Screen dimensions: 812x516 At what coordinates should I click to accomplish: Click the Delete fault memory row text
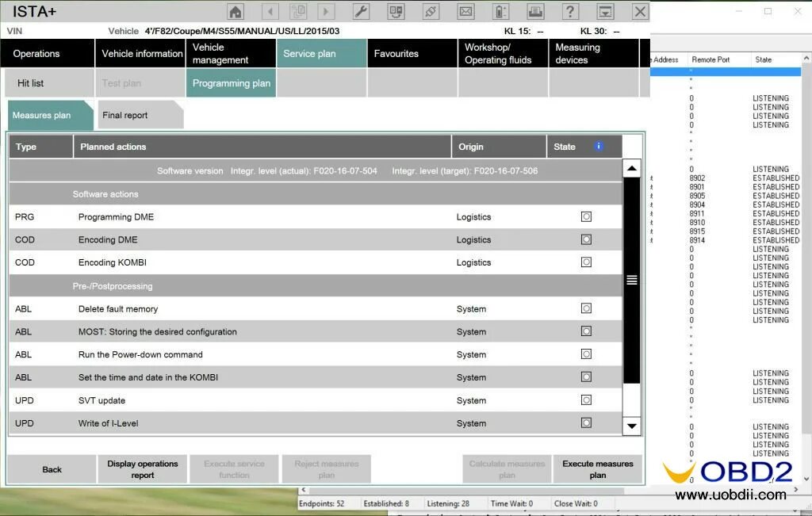[118, 309]
